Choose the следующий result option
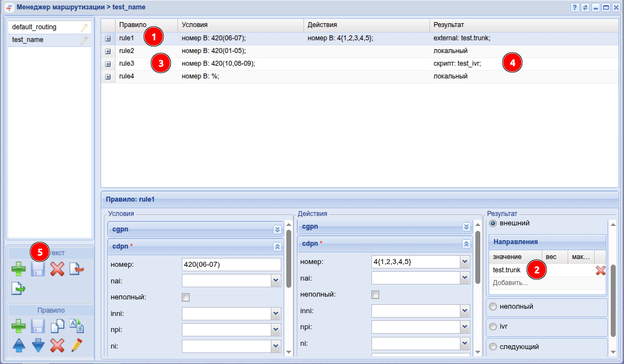Image resolution: width=624 pixels, height=364 pixels. tap(492, 346)
